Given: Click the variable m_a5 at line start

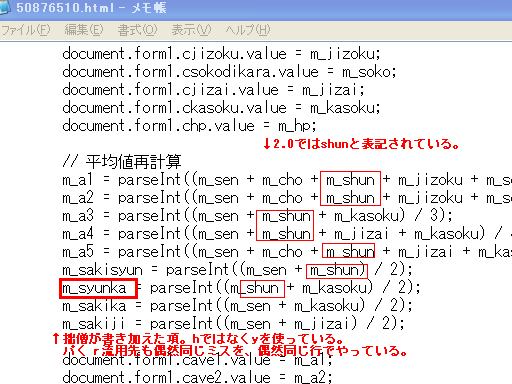Looking at the screenshot, I should [x=78, y=252].
